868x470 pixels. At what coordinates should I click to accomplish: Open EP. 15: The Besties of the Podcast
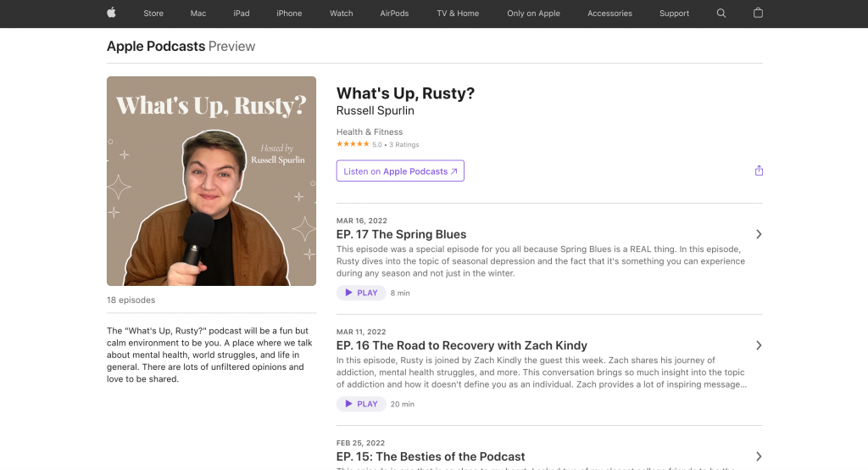(431, 456)
